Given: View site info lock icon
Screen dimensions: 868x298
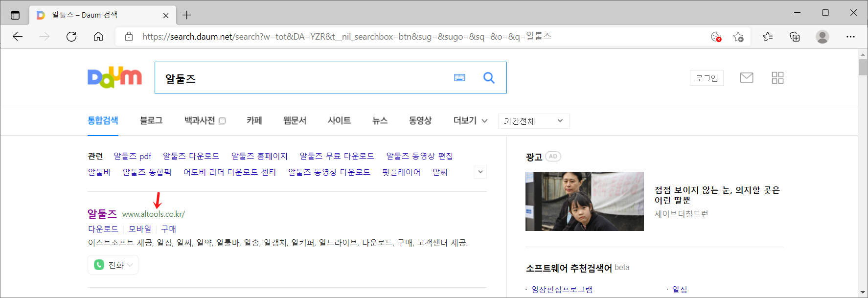Looking at the screenshot, I should [129, 37].
